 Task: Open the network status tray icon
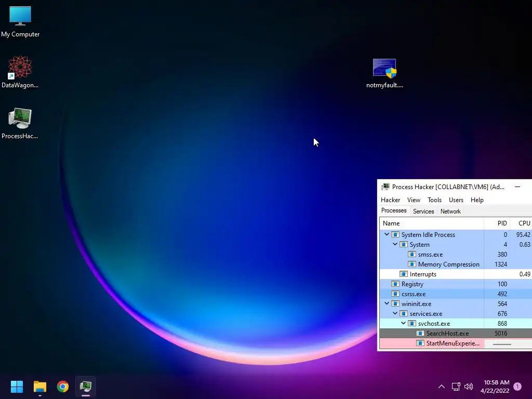[456, 387]
